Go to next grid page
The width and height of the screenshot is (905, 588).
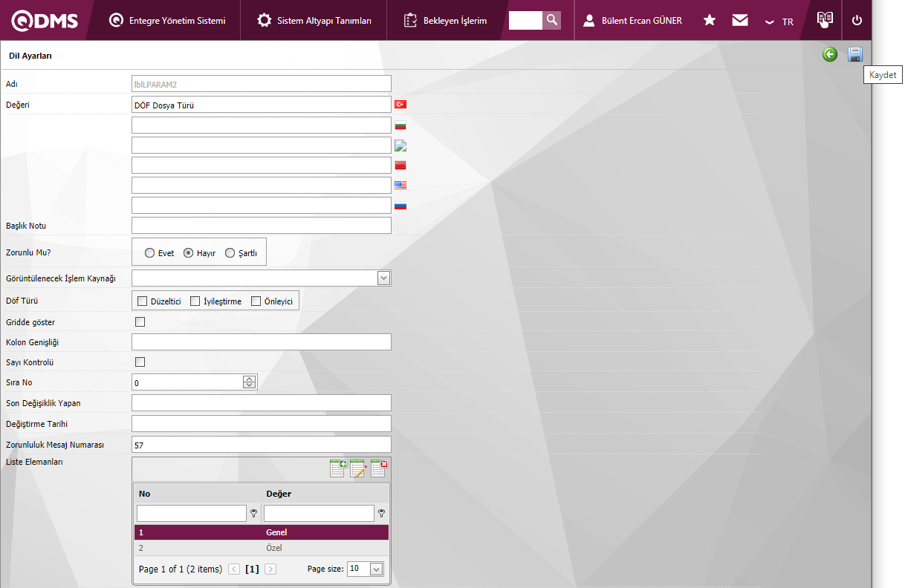(270, 569)
